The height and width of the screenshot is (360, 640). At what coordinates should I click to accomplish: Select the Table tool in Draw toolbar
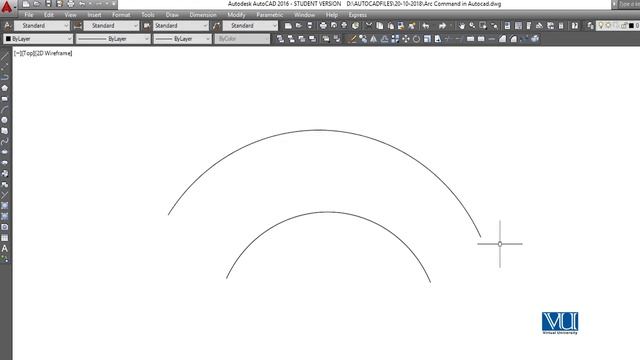[4, 238]
